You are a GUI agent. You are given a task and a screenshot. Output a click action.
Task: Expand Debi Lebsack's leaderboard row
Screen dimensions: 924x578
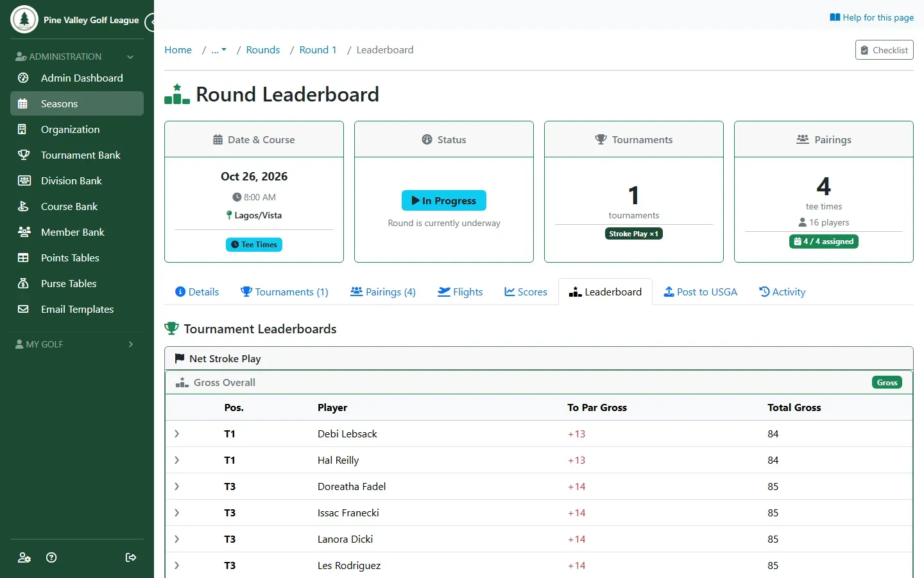click(176, 434)
